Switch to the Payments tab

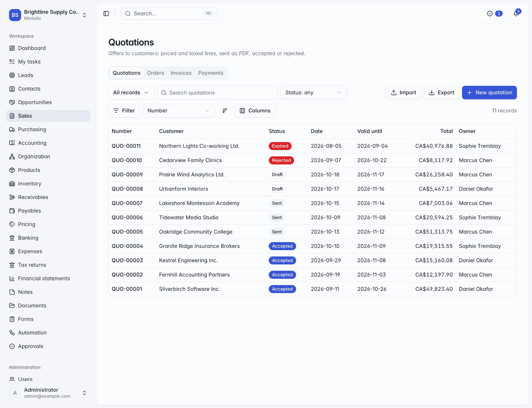coord(211,73)
